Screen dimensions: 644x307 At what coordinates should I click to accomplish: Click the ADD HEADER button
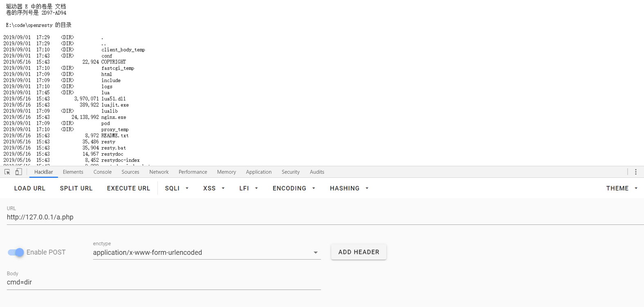[x=359, y=252]
